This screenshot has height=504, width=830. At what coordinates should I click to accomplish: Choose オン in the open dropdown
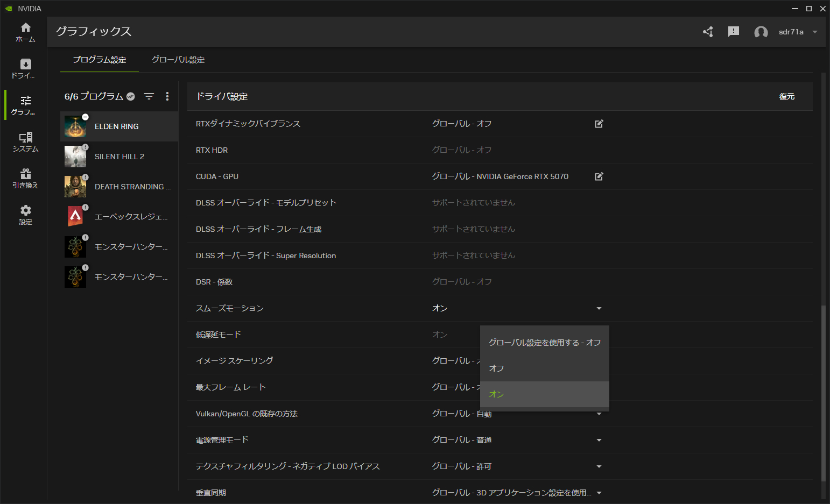pyautogui.click(x=545, y=394)
